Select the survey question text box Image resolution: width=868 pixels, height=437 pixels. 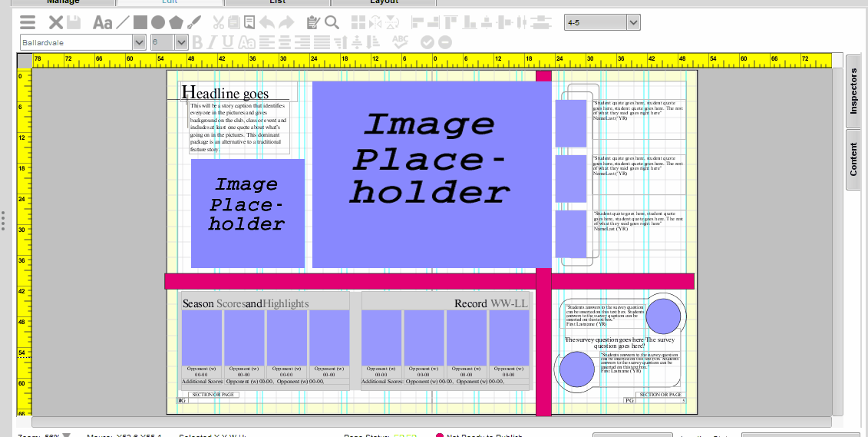pos(619,343)
